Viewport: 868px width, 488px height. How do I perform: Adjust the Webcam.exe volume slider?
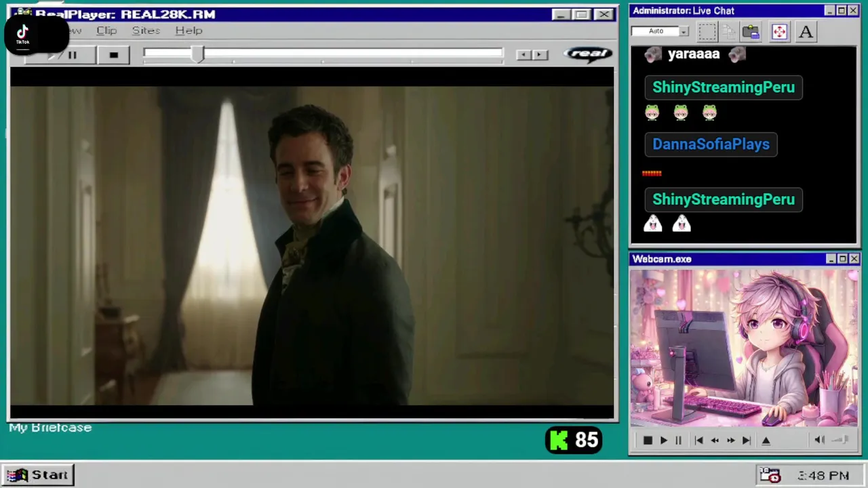840,441
